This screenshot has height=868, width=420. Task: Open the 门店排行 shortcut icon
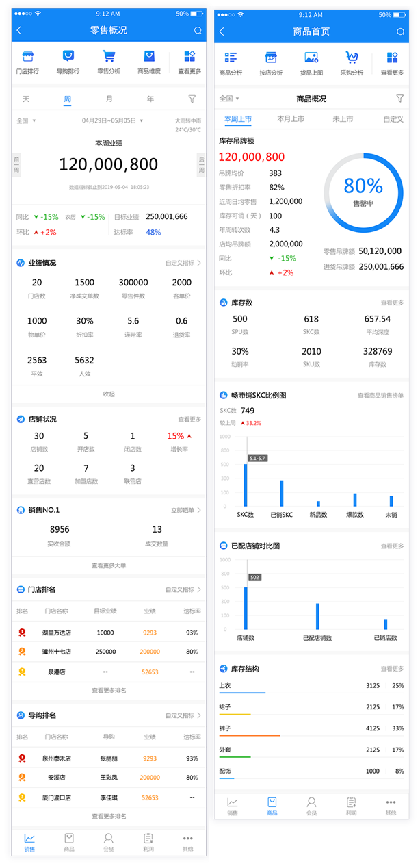(27, 57)
